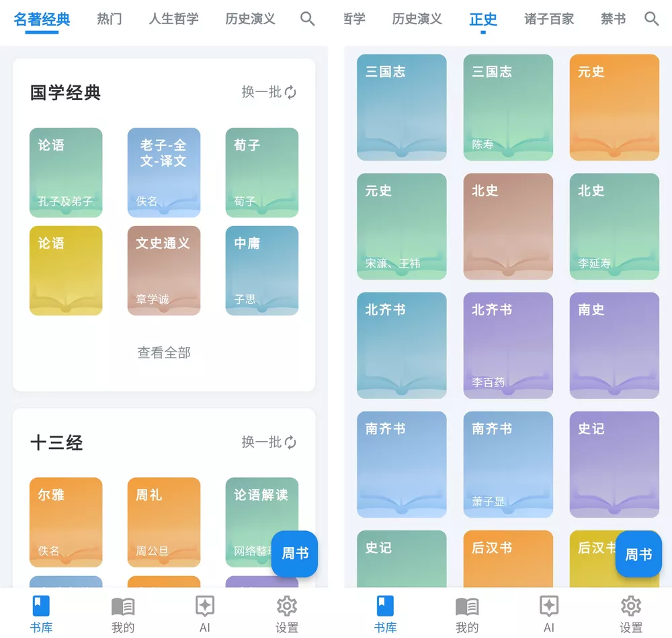The height and width of the screenshot is (638, 672).
Task: Select the 历史演义 tab
Action: [250, 19]
